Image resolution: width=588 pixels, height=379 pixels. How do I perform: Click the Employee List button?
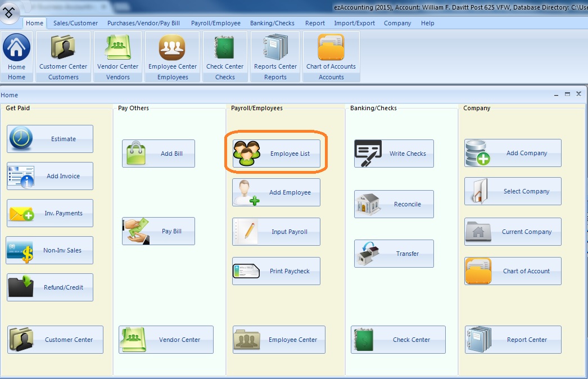(276, 154)
